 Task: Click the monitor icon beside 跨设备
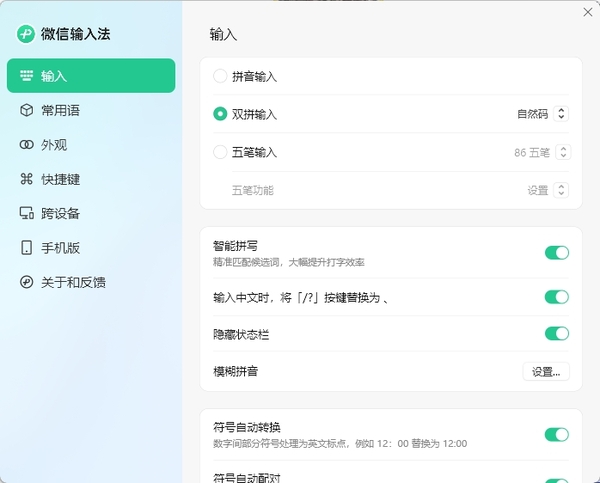pos(27,213)
